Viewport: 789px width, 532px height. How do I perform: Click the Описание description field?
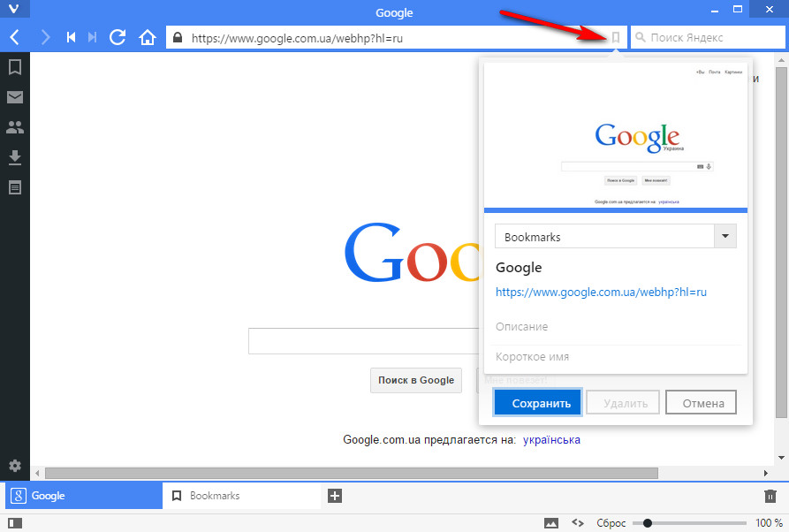(616, 327)
